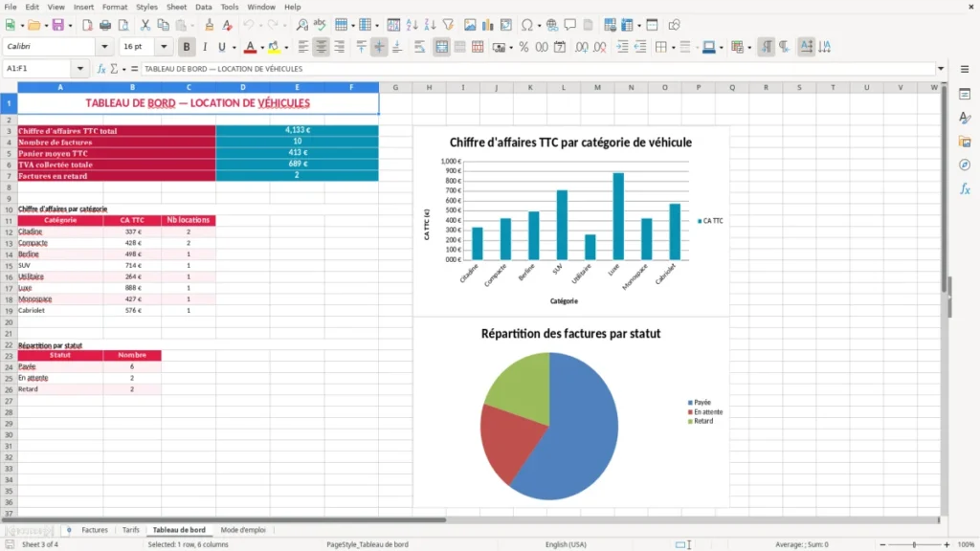Open the Background Color dropdown arrow
Screen dimensions: 980x551
click(286, 48)
